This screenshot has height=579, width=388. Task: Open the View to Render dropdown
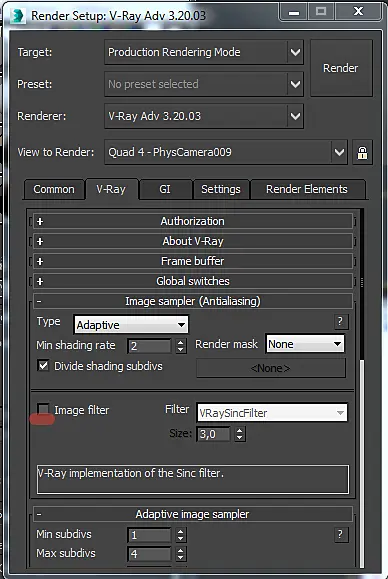pyautogui.click(x=226, y=152)
